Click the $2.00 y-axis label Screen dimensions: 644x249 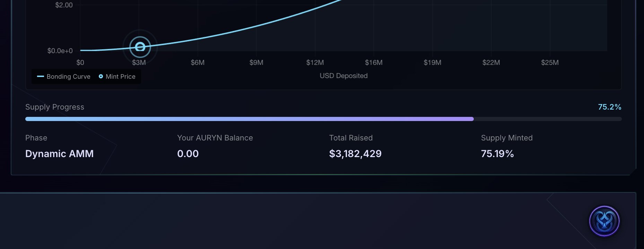(x=64, y=5)
